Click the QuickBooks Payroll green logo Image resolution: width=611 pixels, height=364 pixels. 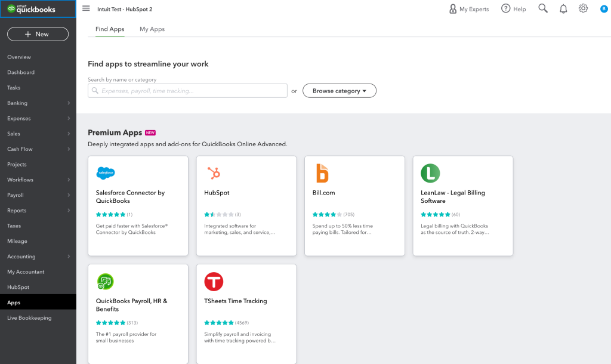point(105,282)
